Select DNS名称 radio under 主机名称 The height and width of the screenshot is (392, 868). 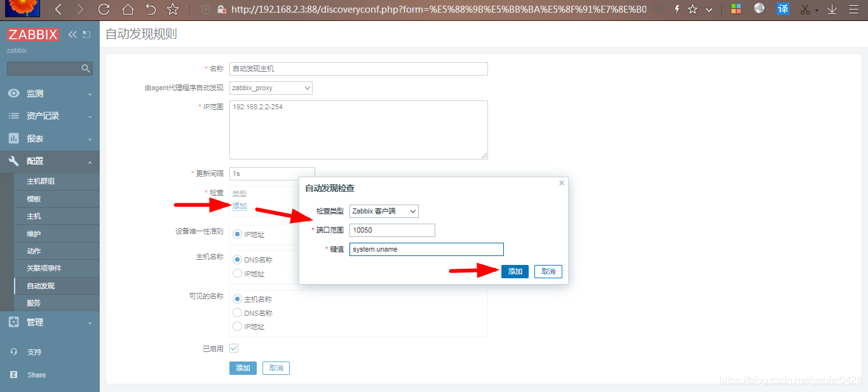point(238,260)
